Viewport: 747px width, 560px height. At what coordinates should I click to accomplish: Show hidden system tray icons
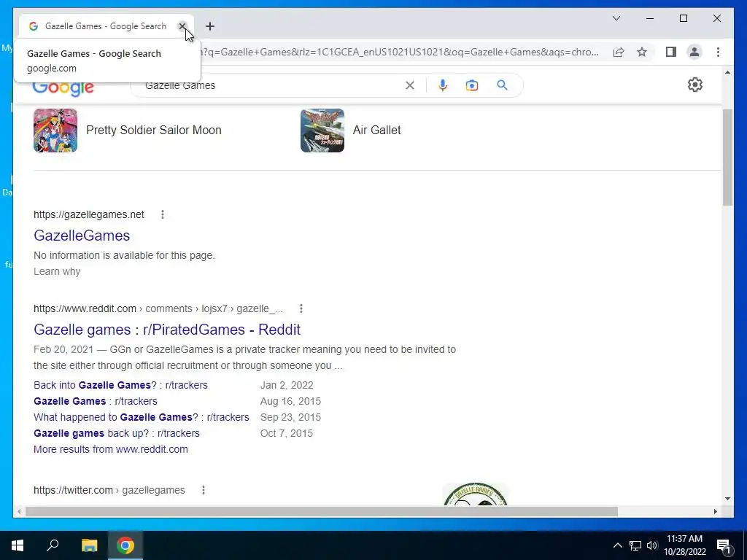pos(617,545)
